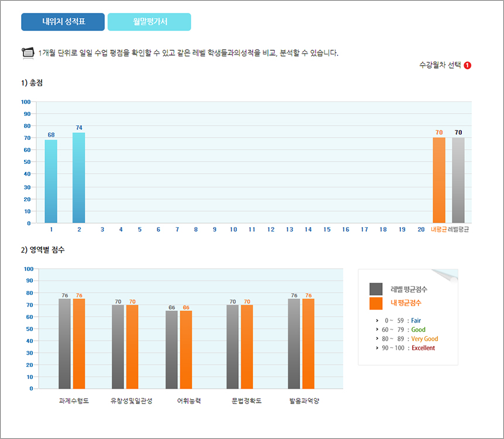Click the notepad icon beside the description
Image resolution: width=504 pixels, height=439 pixels.
(x=28, y=53)
